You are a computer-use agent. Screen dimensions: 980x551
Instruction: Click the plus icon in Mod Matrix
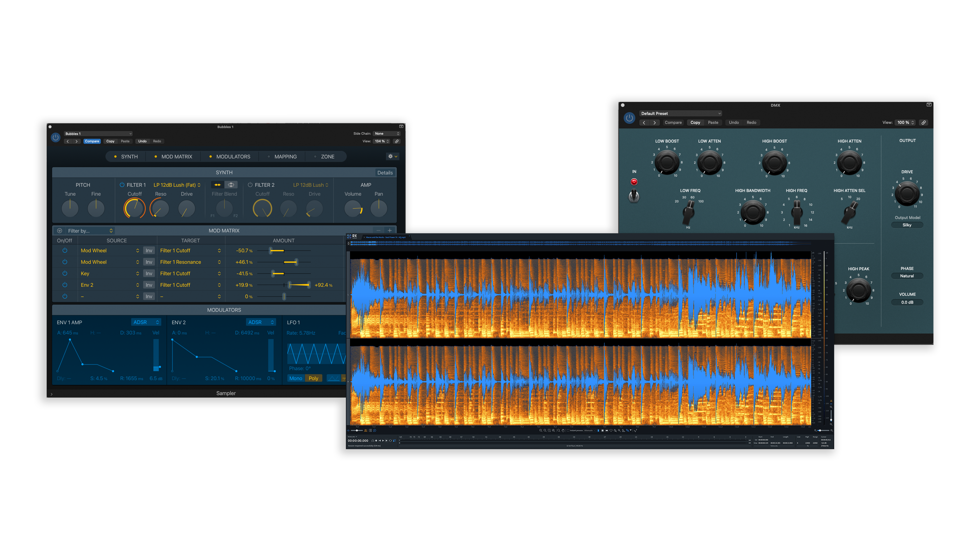click(x=389, y=230)
